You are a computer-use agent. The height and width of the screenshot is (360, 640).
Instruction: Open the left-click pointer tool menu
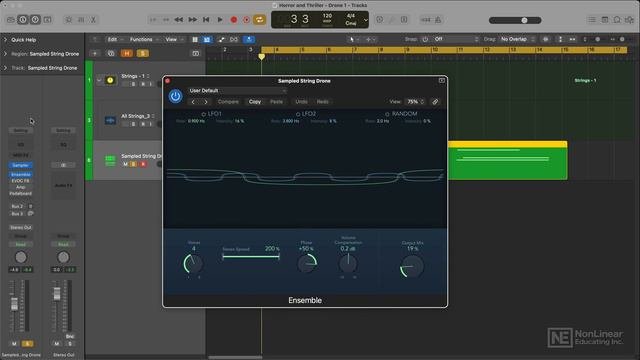click(353, 40)
